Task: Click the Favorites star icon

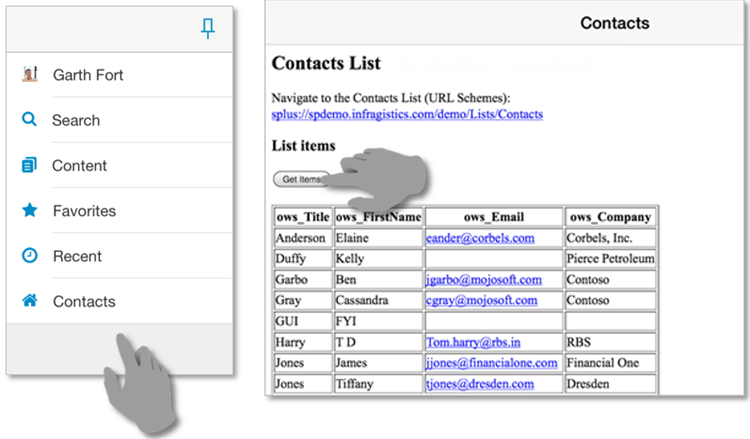Action: (x=29, y=211)
